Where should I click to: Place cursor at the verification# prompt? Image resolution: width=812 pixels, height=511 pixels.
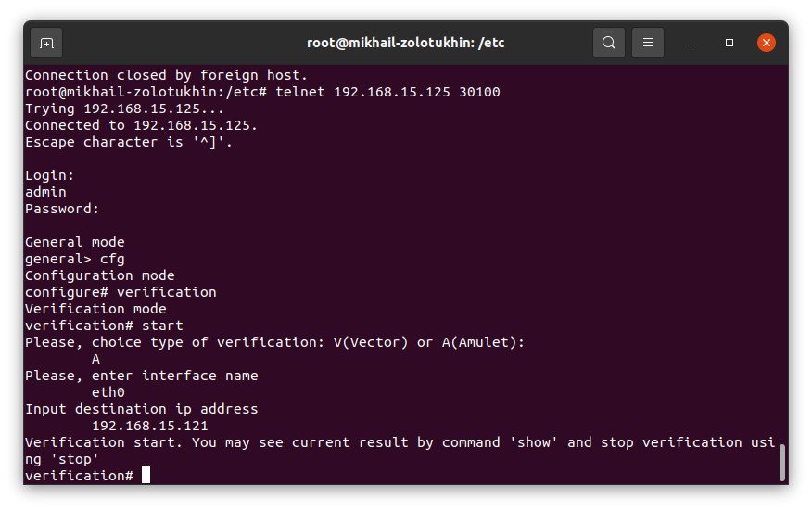pos(146,475)
